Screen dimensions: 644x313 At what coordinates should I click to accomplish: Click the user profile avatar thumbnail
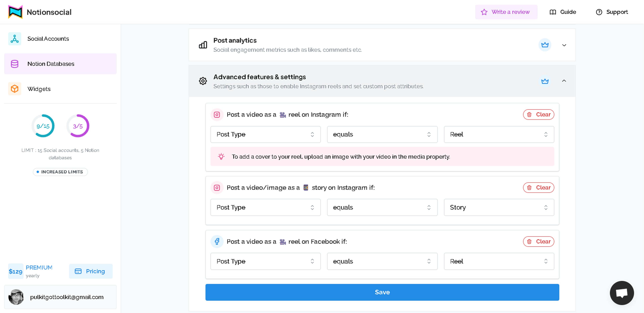pyautogui.click(x=16, y=297)
